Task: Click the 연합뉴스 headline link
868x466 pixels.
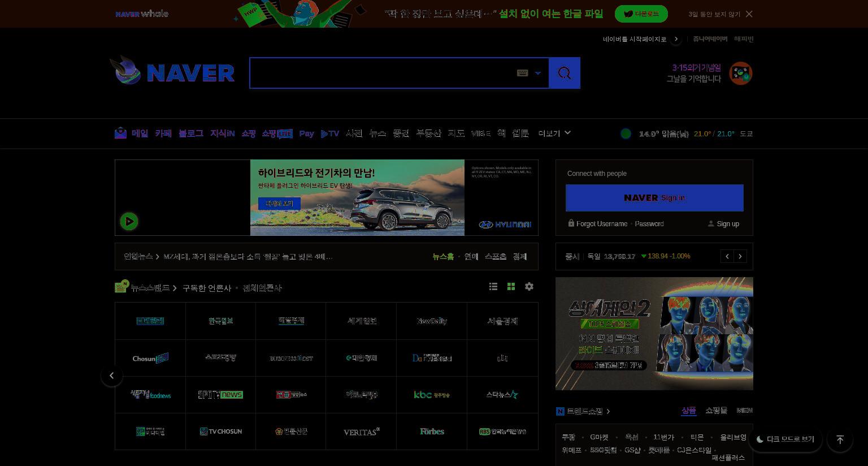Action: pos(248,257)
